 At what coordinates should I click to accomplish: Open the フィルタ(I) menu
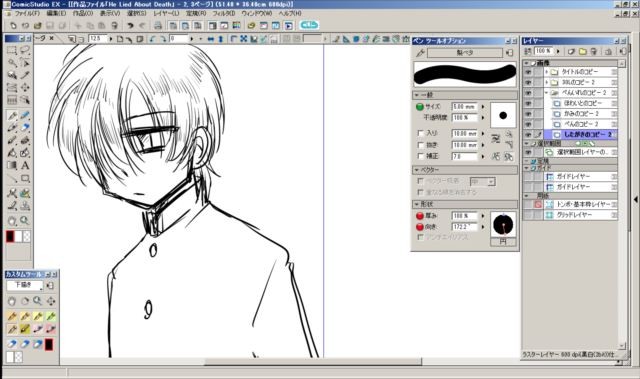[x=224, y=13]
